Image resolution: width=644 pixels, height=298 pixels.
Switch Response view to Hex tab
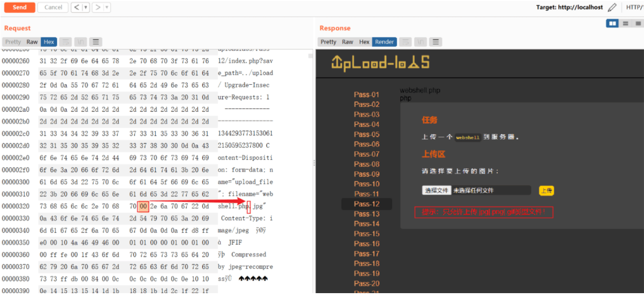coord(364,42)
